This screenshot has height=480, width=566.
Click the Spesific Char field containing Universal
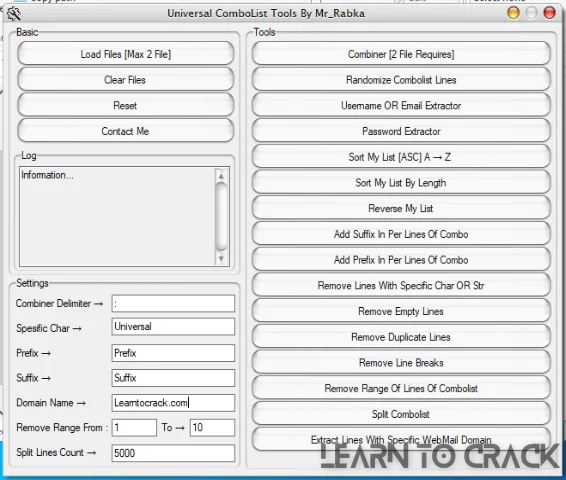tap(173, 327)
